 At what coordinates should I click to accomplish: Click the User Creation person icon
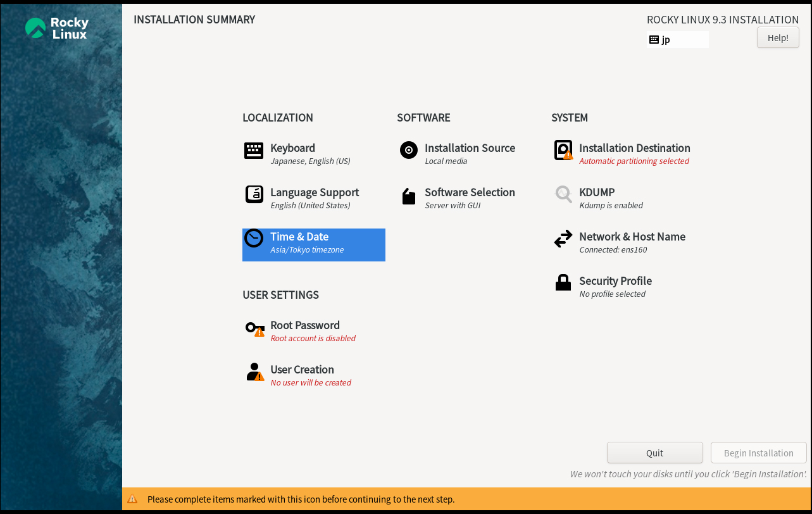(x=255, y=372)
